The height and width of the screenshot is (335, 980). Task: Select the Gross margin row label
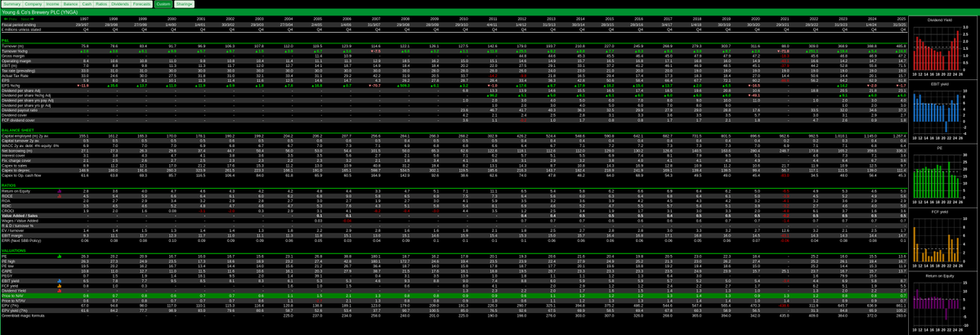point(12,56)
